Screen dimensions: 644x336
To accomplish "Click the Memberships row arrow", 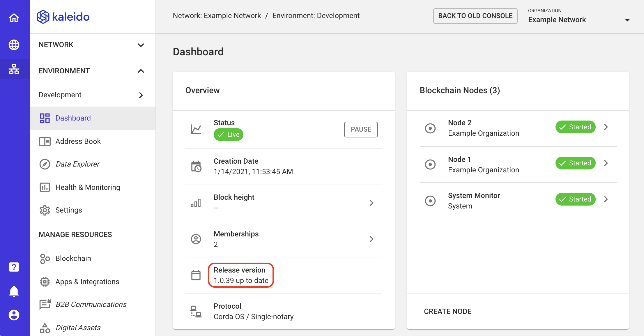I will tap(372, 239).
